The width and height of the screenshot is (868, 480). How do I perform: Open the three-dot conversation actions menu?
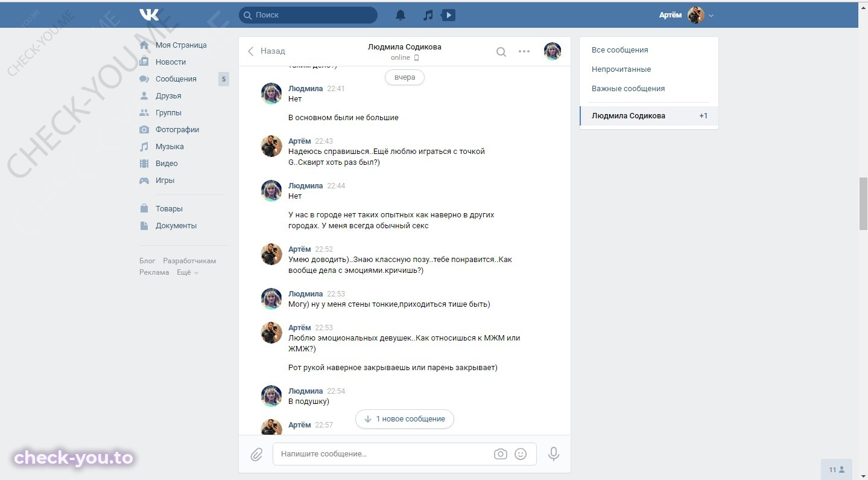click(524, 51)
